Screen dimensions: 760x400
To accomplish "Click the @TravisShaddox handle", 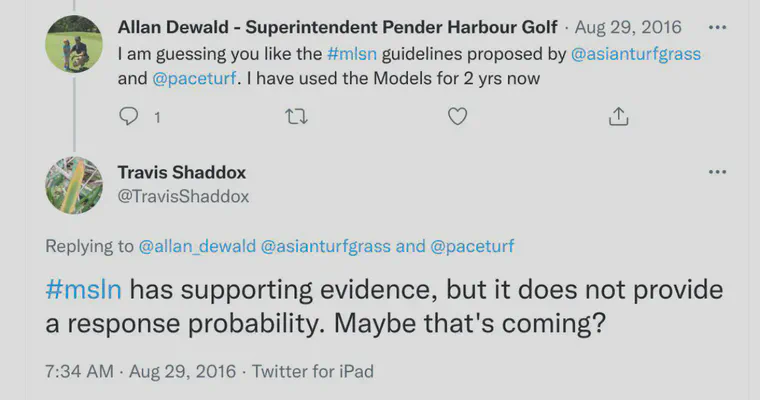I will tap(183, 196).
